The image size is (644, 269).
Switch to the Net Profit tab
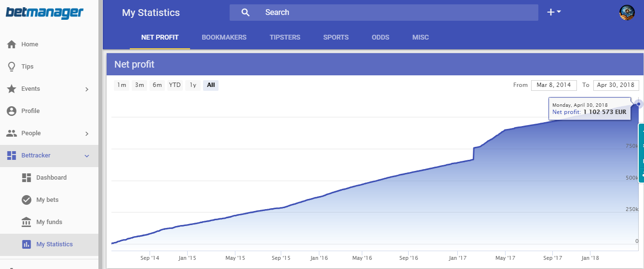click(160, 37)
